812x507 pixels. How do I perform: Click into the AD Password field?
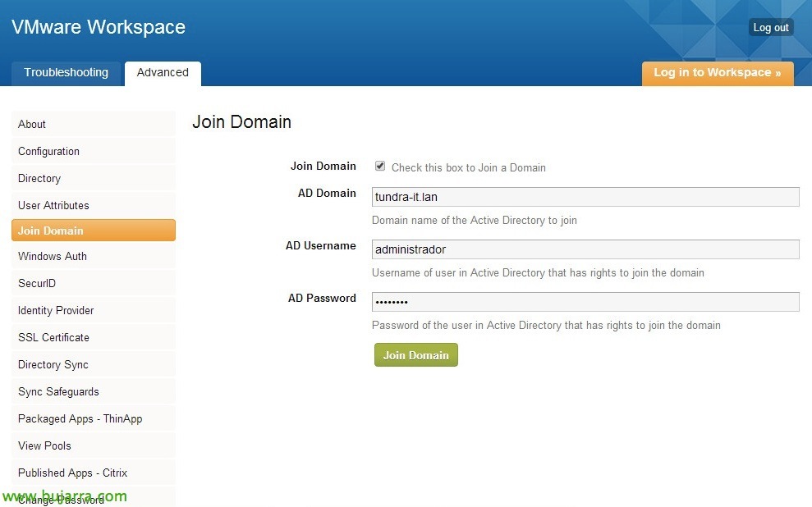click(585, 302)
